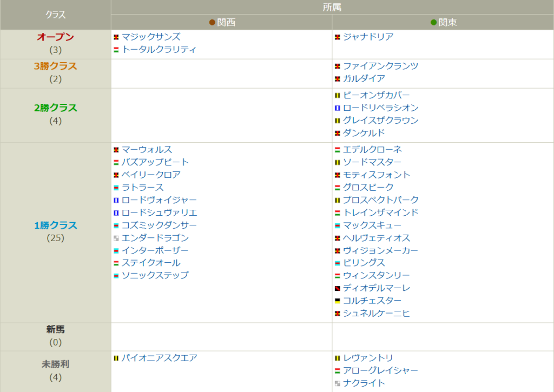
Task: Click the gray checkered icon beside エンダードラゴン
Action: pos(116,238)
